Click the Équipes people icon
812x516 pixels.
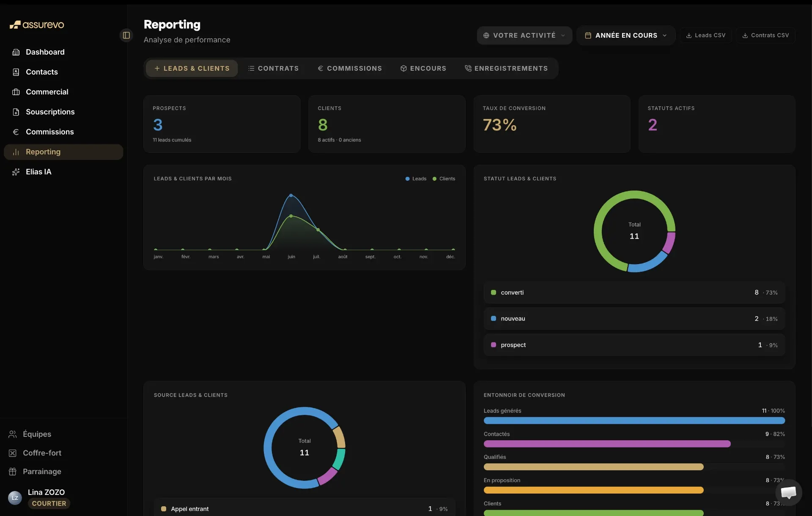[x=13, y=434]
